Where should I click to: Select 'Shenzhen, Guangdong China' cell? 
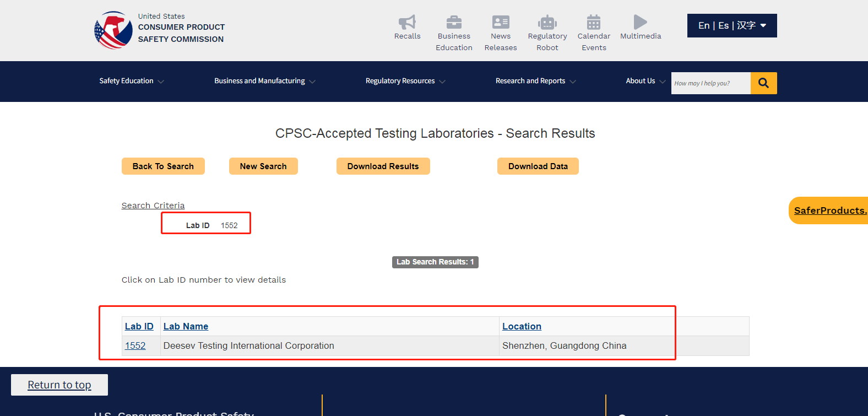click(624, 345)
